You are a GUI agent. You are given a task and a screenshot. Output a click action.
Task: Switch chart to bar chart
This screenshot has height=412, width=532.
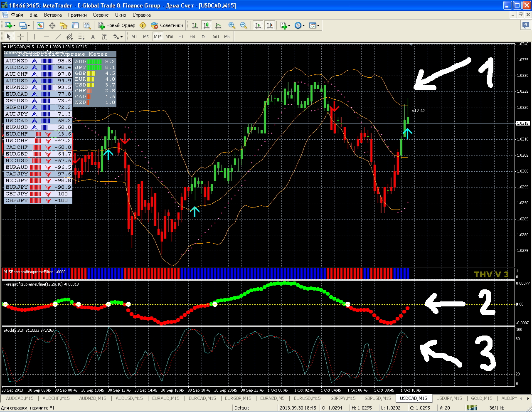click(x=195, y=25)
